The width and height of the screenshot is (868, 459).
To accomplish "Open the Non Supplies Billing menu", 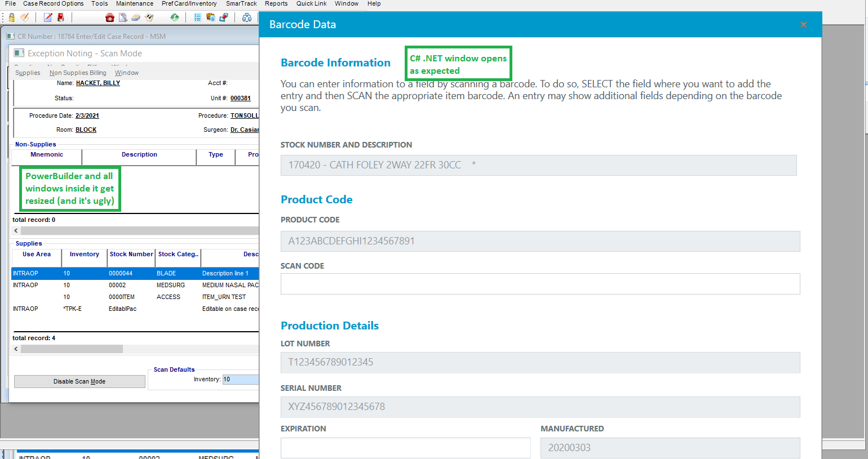I will [78, 73].
